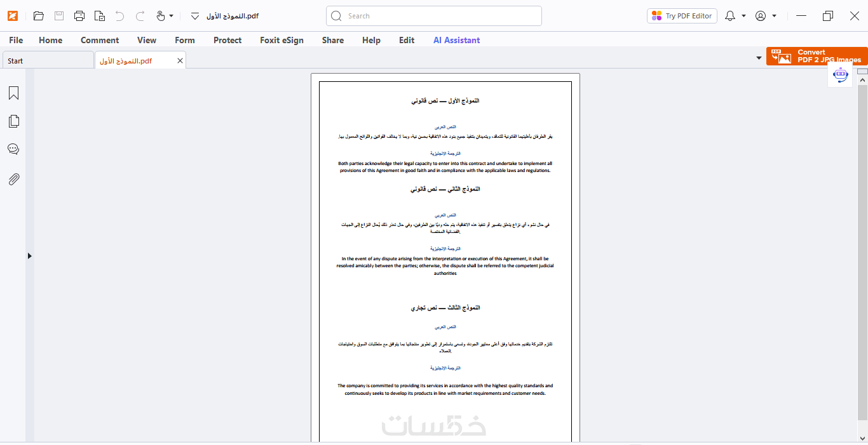Click the Try PDF Editor button

(x=682, y=16)
